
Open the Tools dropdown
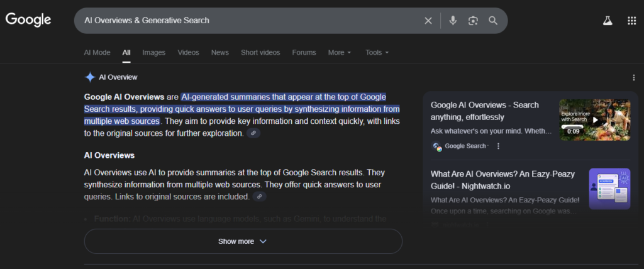click(x=377, y=53)
